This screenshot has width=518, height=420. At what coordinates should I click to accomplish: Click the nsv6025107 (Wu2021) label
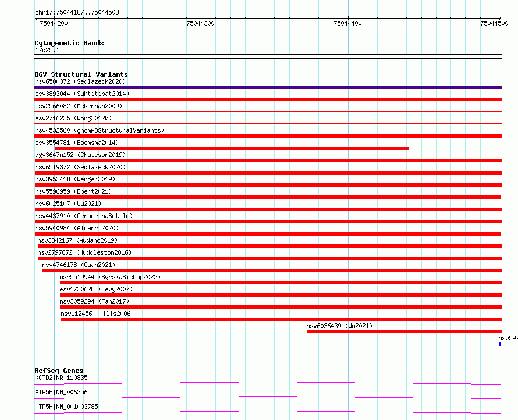68,204
